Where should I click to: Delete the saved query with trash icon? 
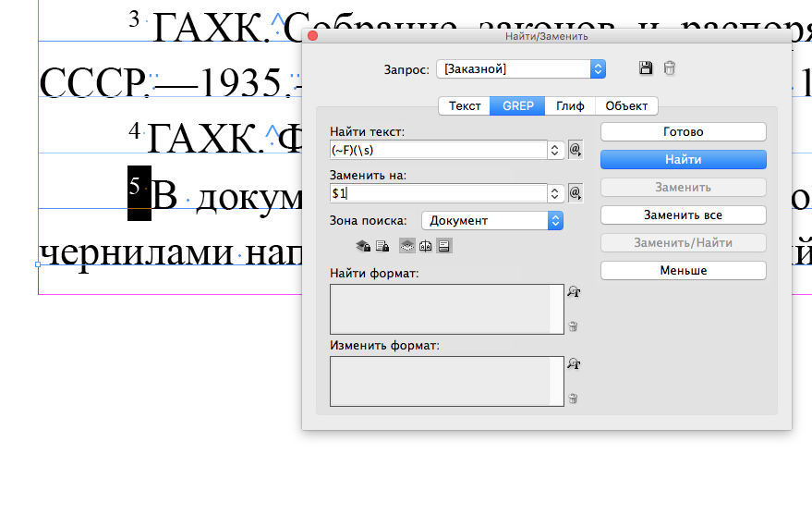coord(670,67)
